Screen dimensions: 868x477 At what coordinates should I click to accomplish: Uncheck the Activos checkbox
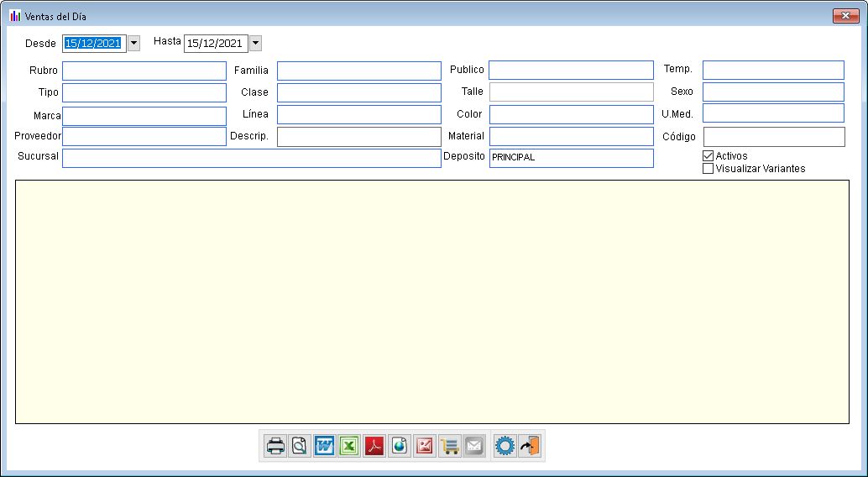pyautogui.click(x=708, y=156)
